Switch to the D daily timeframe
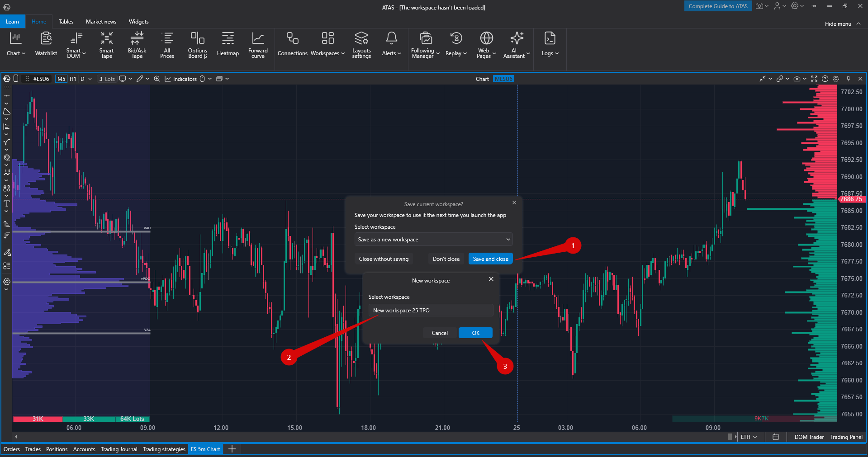This screenshot has width=868, height=457. coord(82,79)
